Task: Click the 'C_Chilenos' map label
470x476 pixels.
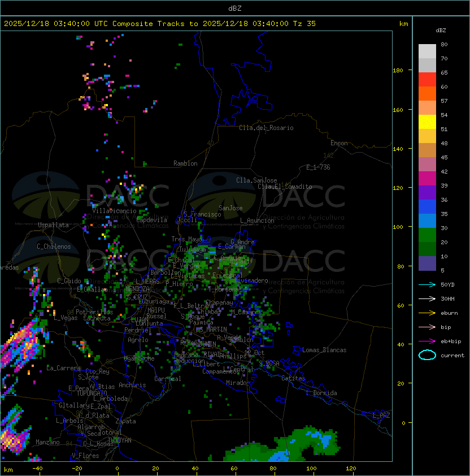Action: [54, 246]
